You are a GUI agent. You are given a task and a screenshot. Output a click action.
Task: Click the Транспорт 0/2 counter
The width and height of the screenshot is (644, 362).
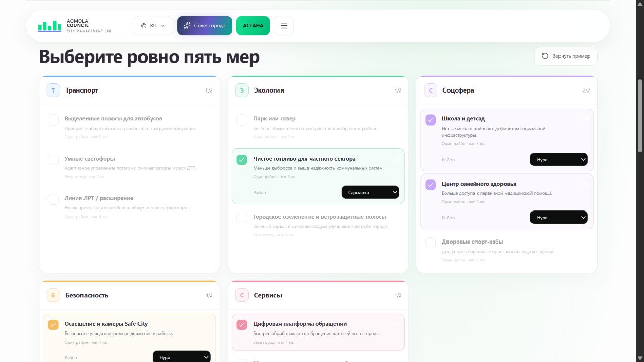tap(209, 90)
